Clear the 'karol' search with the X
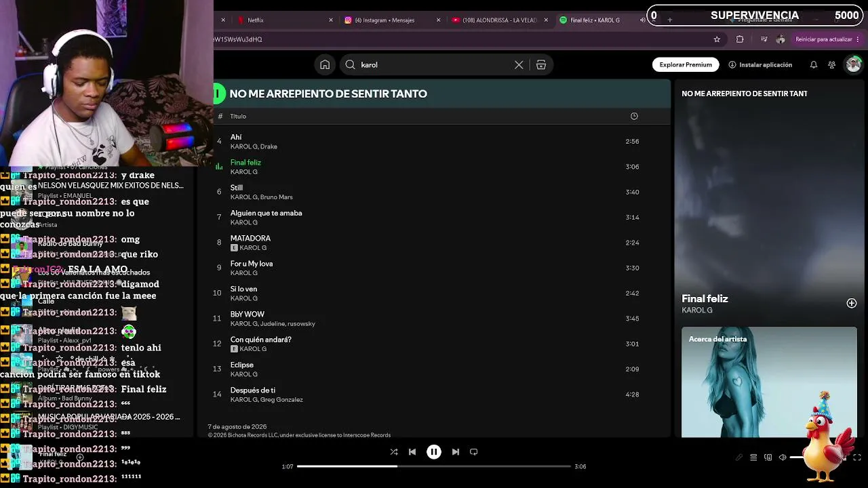The height and width of the screenshot is (488, 868). coord(519,64)
